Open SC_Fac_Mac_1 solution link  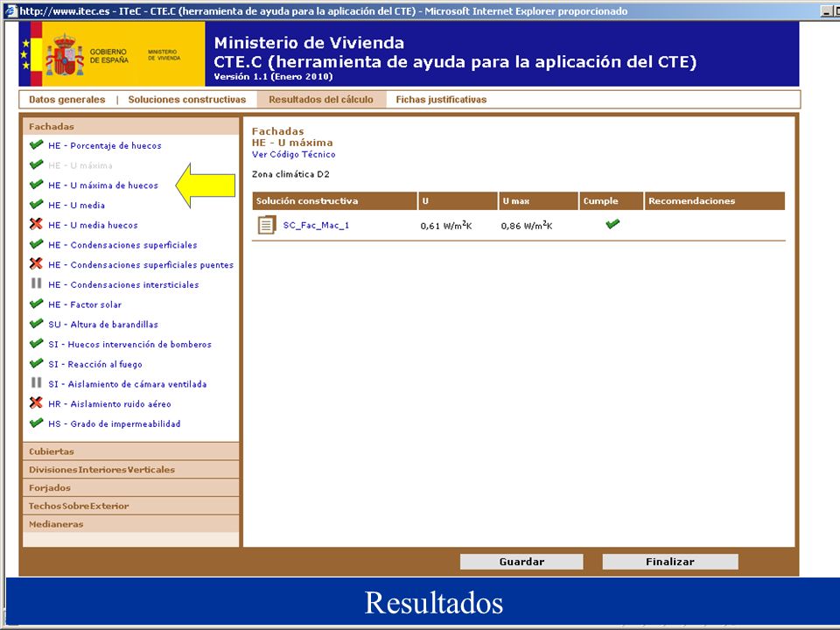coord(316,225)
